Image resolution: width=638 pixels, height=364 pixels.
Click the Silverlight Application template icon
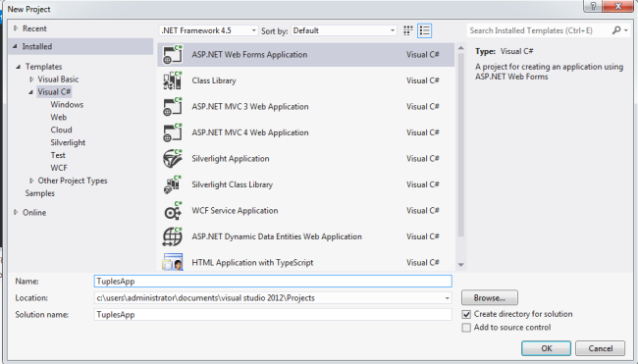[x=173, y=159]
